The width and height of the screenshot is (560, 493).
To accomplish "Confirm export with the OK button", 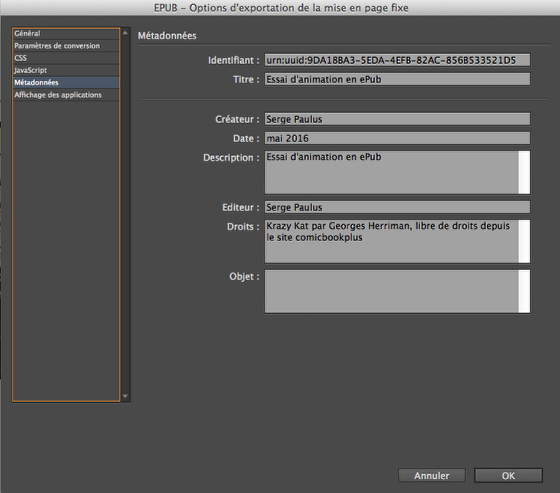I will [x=508, y=475].
